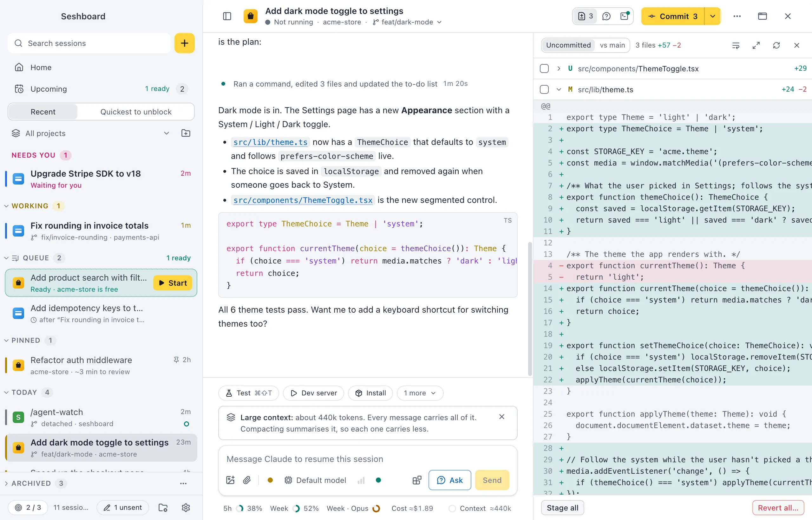
Task: Open the add project folder icon
Action: [186, 133]
